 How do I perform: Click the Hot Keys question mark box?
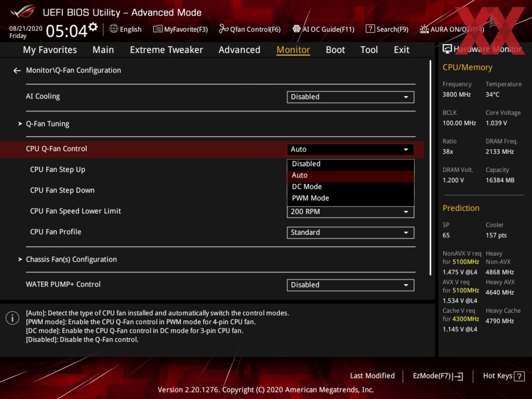(519, 376)
